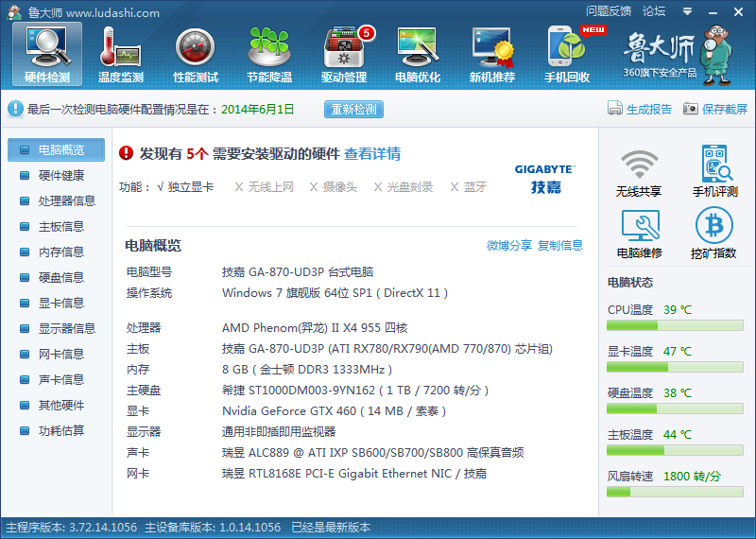Open 温度监测 temperature monitor
756x539 pixels.
(121, 54)
